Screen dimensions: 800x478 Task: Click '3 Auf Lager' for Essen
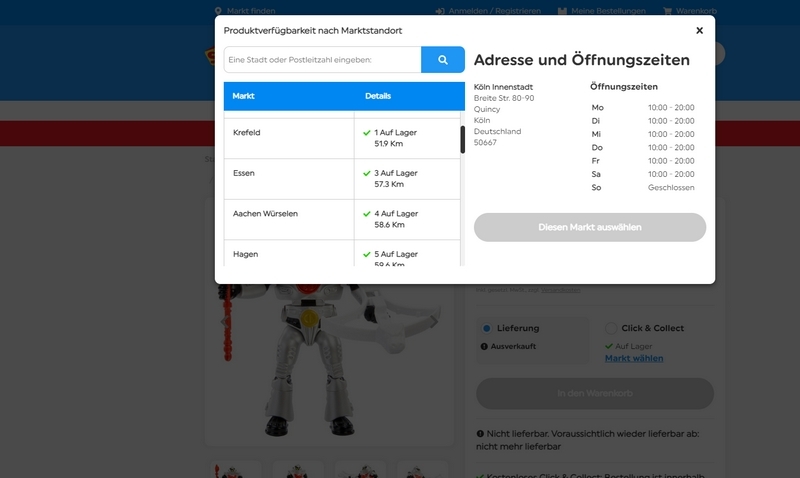pos(396,173)
